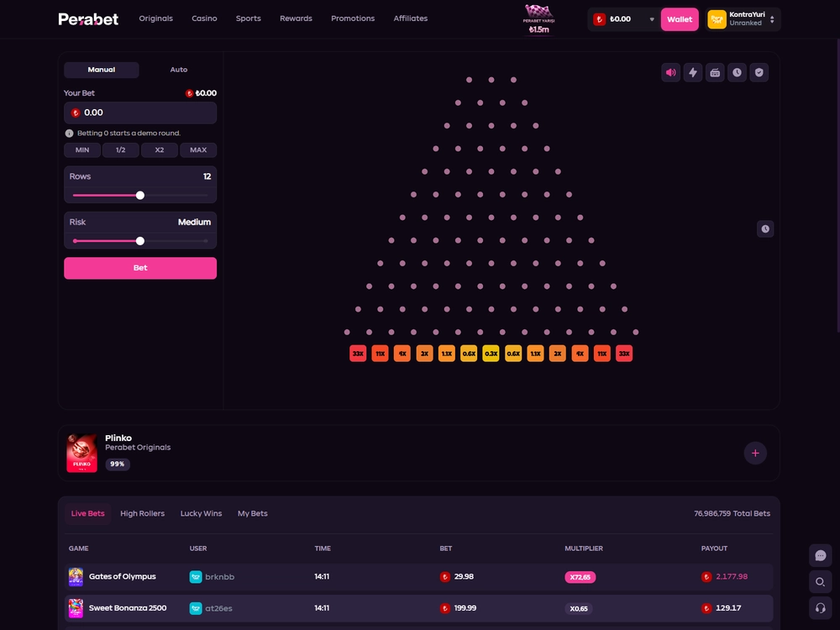Open the Casino menu

click(x=205, y=18)
